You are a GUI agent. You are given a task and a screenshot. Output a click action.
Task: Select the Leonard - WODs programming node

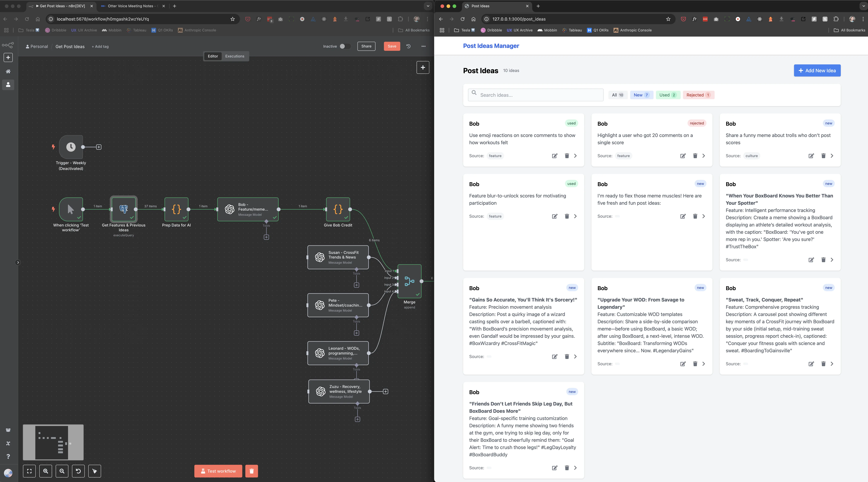[338, 353]
